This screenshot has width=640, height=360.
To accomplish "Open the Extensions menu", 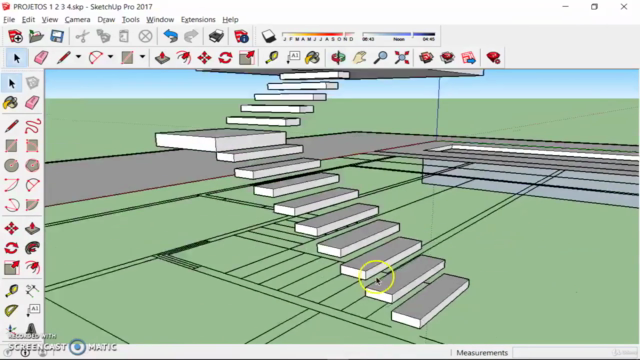I will (x=198, y=20).
